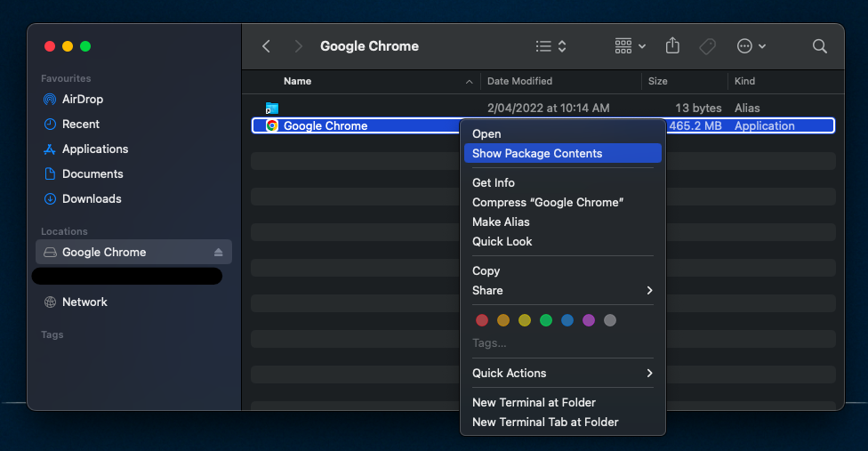Open the Quick Actions submenu
Screen dimensions: 868x451
pos(562,373)
